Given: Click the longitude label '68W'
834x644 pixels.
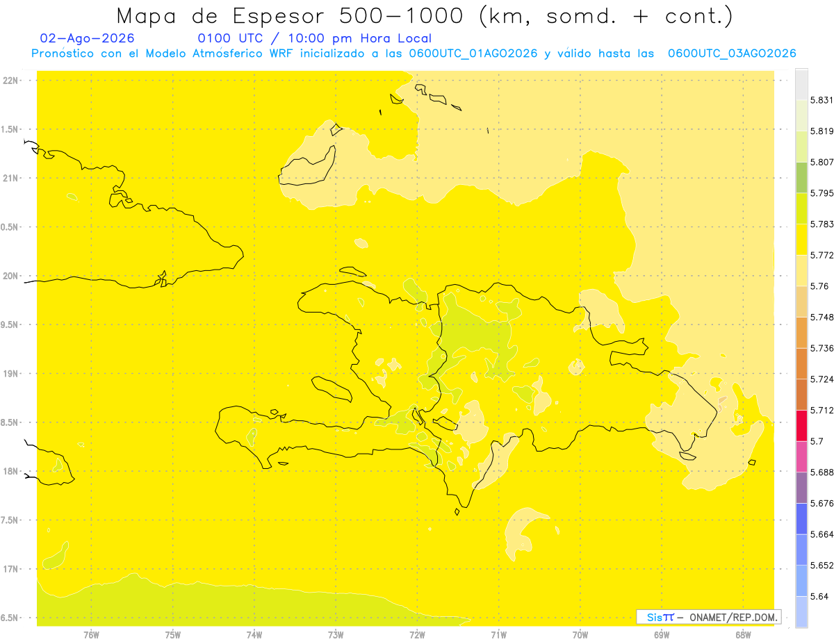Looking at the screenshot, I should coord(743,635).
